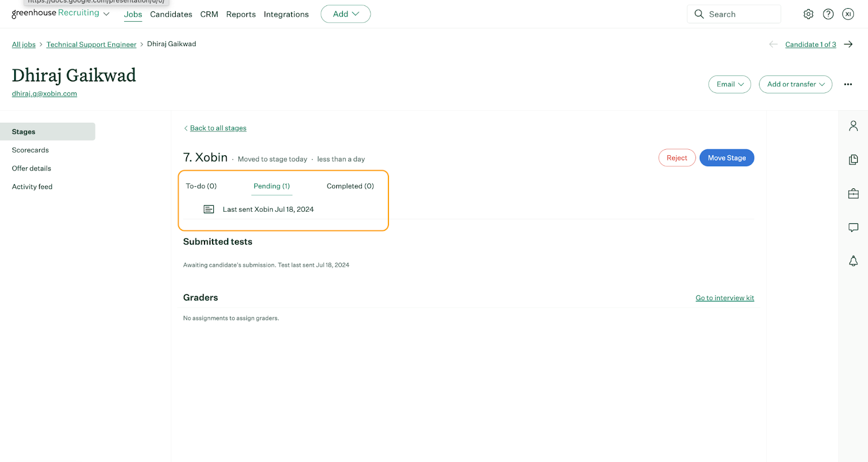Screen dimensions: 868x462
Task: Follow the All jobs breadcrumb link
Action: [24, 45]
